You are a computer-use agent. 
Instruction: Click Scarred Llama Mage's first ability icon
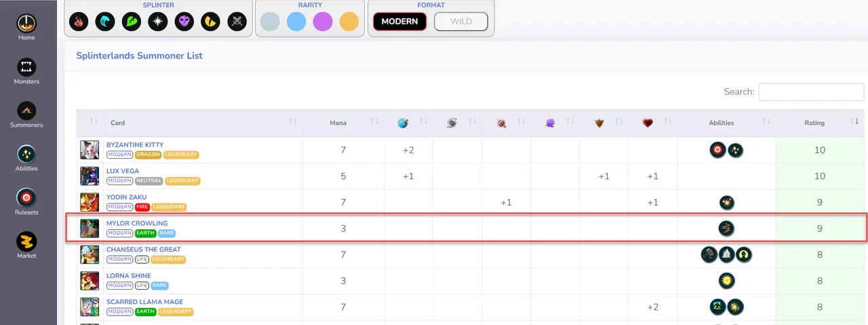pos(718,307)
